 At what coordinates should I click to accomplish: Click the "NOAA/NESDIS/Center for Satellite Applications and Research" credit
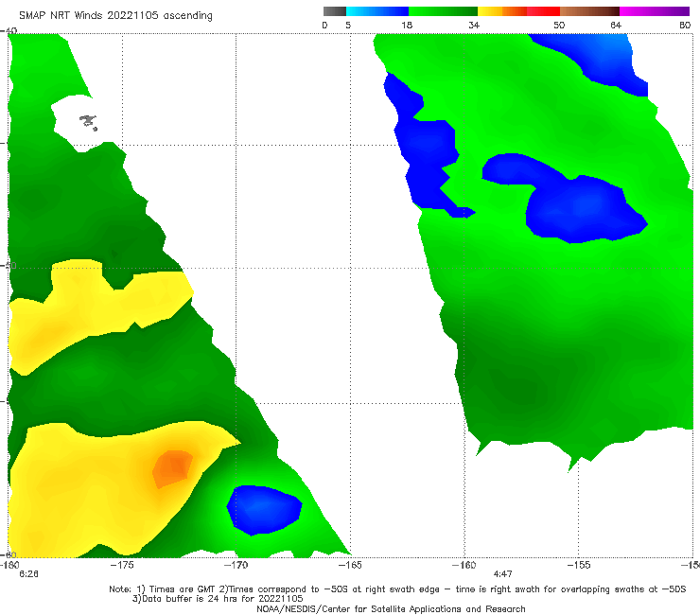click(x=391, y=608)
